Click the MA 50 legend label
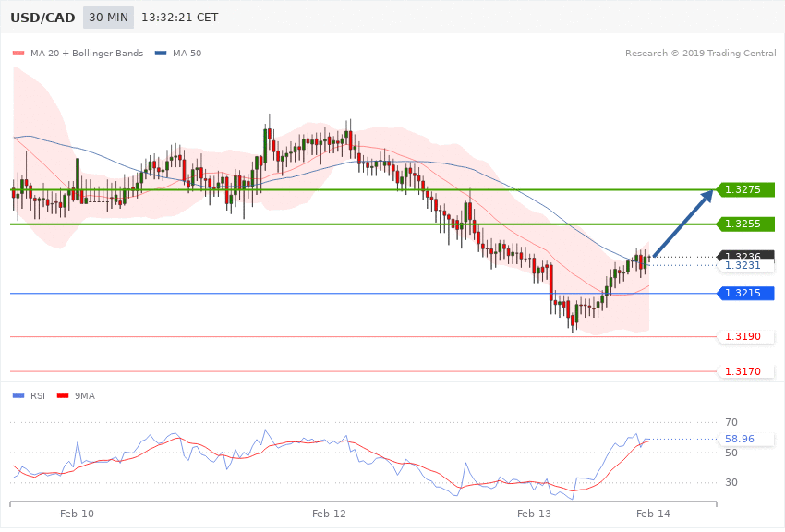This screenshot has width=785, height=532. (187, 53)
